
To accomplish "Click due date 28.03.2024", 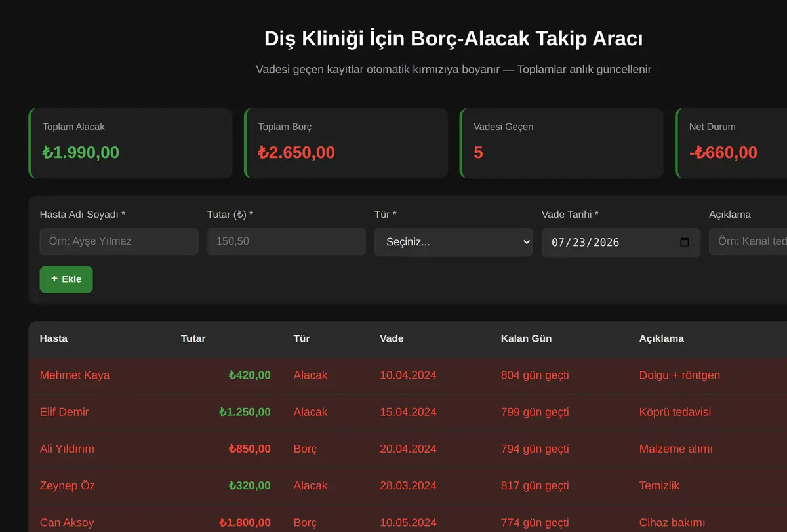I will [408, 485].
